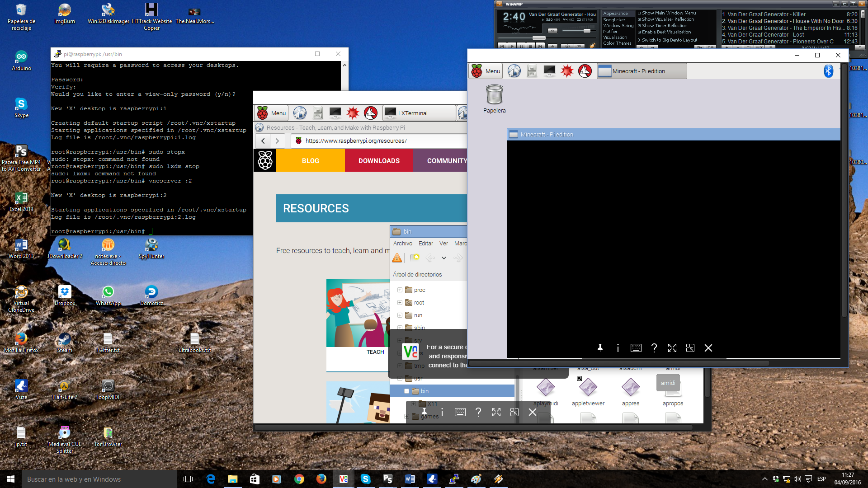
Task: Click Windows taskbar search box
Action: (x=99, y=479)
